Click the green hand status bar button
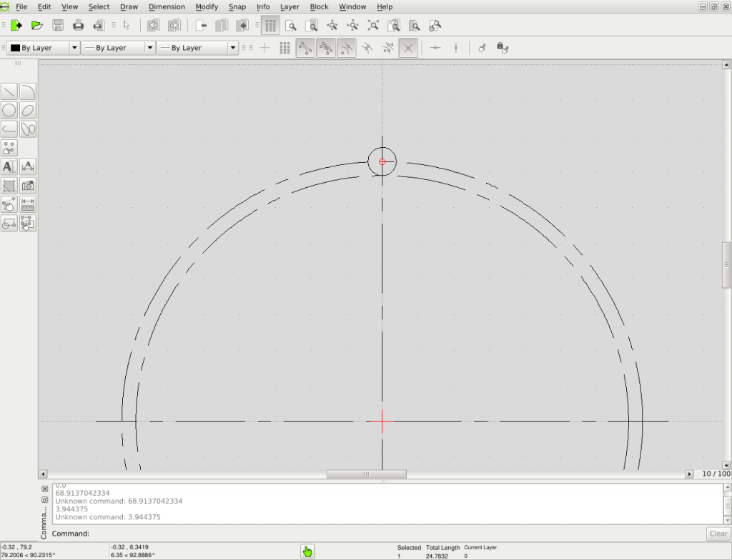 tap(307, 551)
